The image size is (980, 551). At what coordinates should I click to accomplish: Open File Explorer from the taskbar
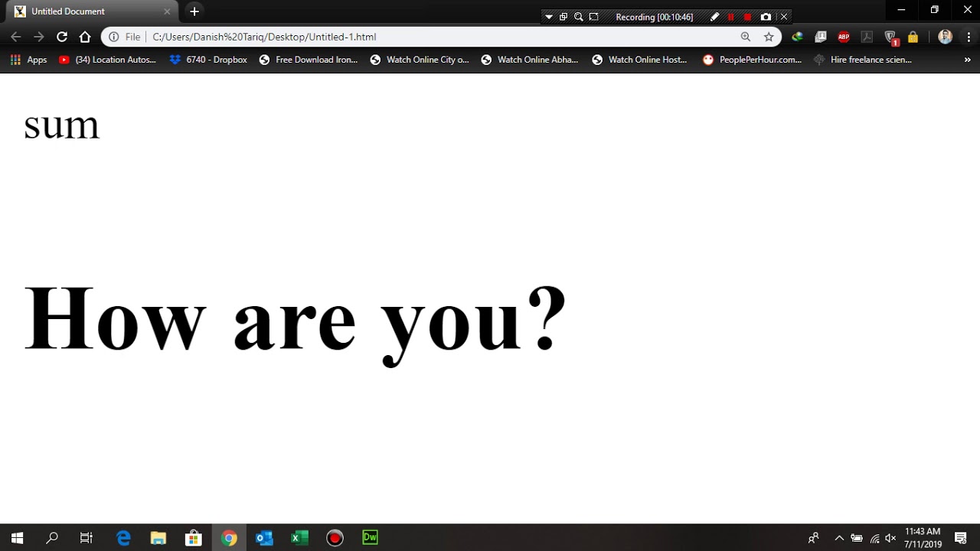tap(158, 538)
